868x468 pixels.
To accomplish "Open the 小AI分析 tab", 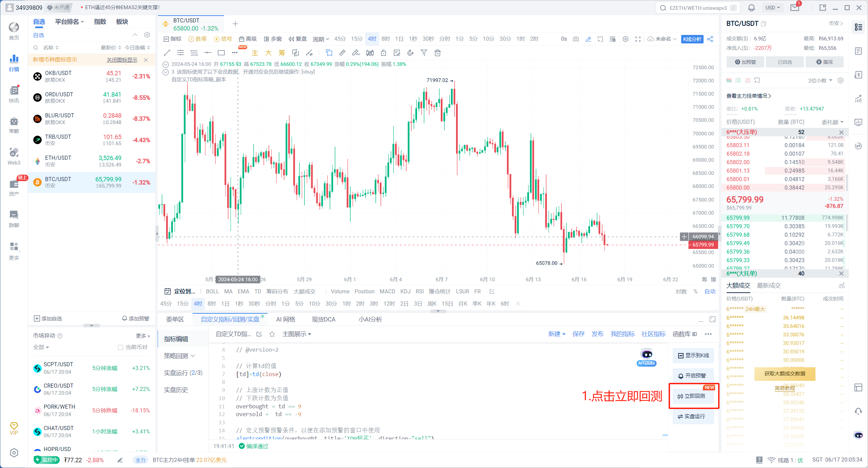I will pyautogui.click(x=370, y=319).
